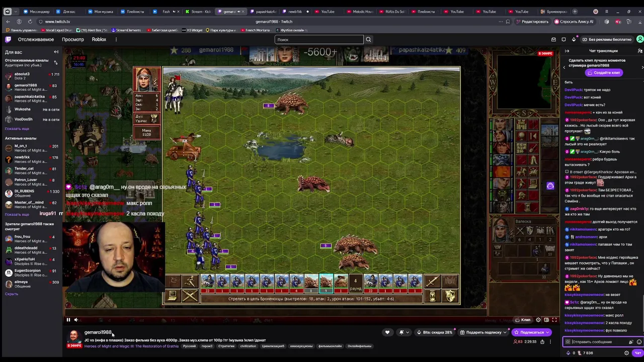Open the Browse tab
Screen dimensions: 644x362
73,39
